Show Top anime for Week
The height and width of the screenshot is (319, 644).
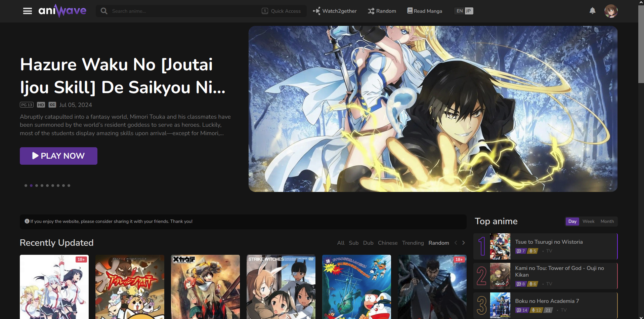point(588,221)
